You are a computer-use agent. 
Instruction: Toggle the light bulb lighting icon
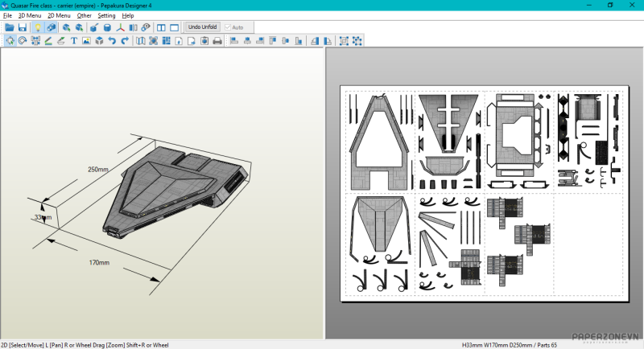click(37, 27)
